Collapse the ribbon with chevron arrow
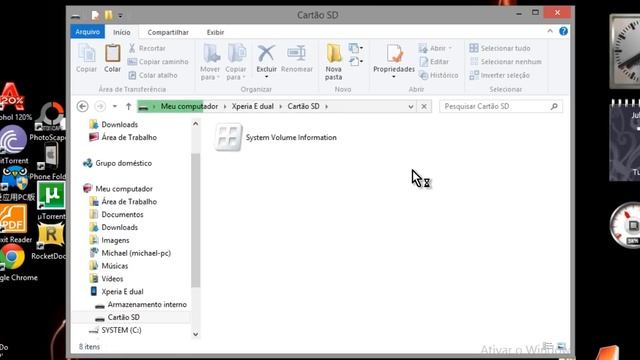 (x=550, y=31)
